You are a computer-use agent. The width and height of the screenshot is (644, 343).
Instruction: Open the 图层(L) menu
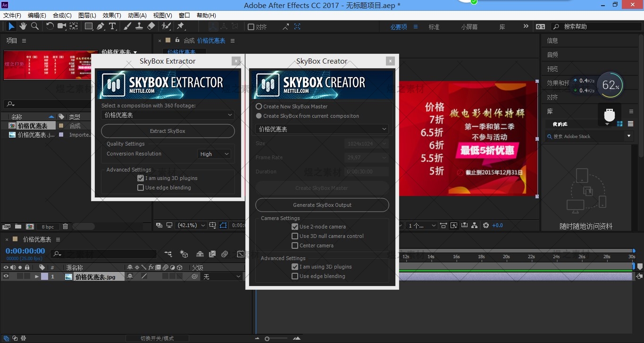tap(87, 16)
